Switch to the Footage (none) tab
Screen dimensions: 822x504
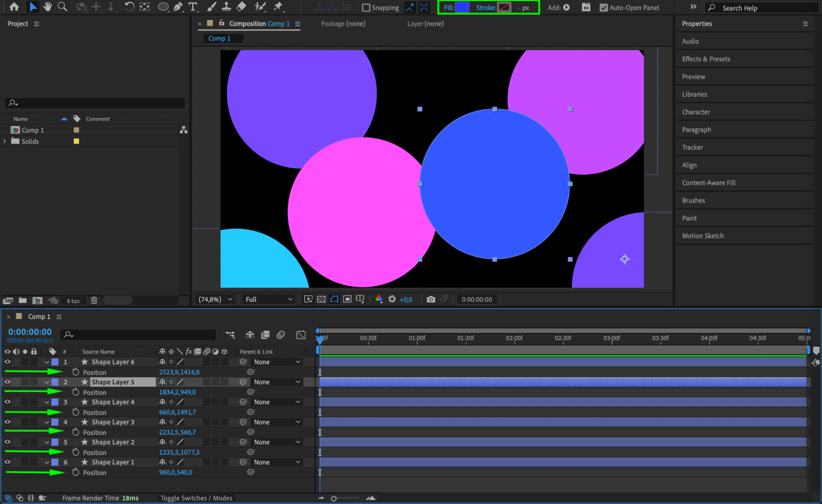[x=343, y=24]
